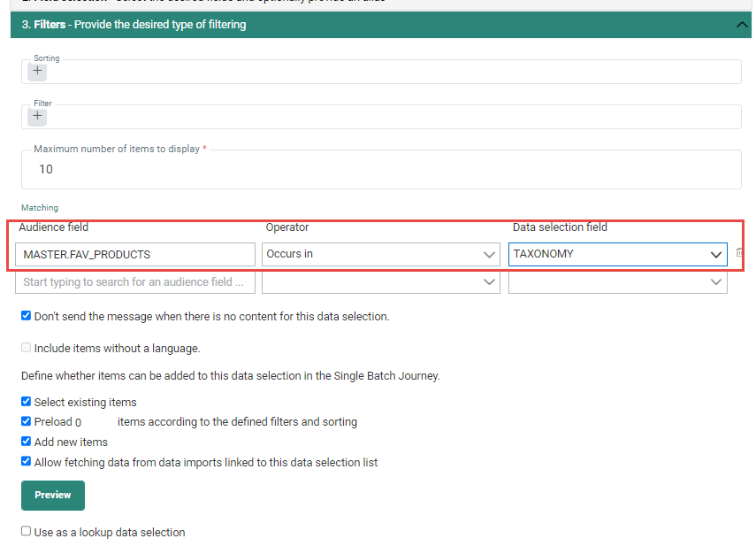Uncheck the 'Add new items' checkbox
Viewport: 756px width, 554px height.
tap(27, 442)
